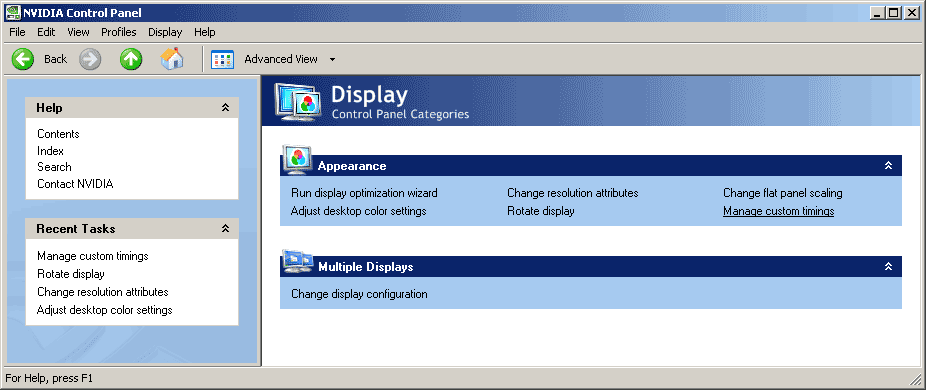Open the Display menu

click(x=165, y=32)
